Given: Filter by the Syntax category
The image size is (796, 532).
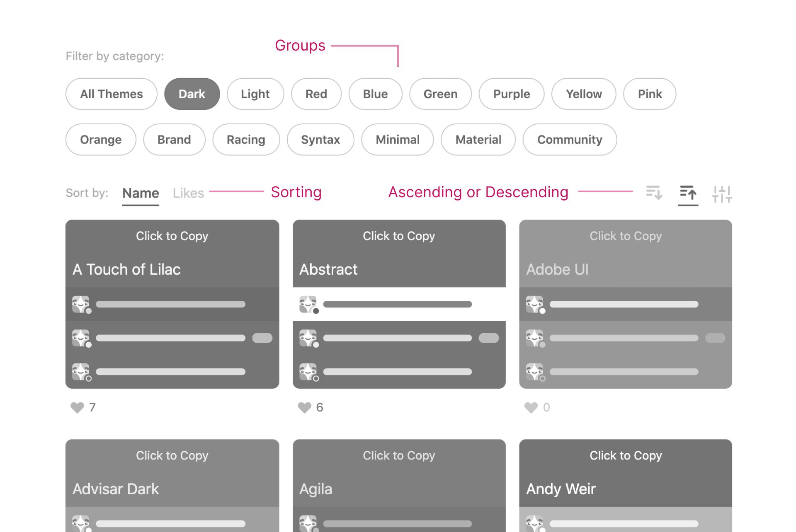Looking at the screenshot, I should coord(320,140).
